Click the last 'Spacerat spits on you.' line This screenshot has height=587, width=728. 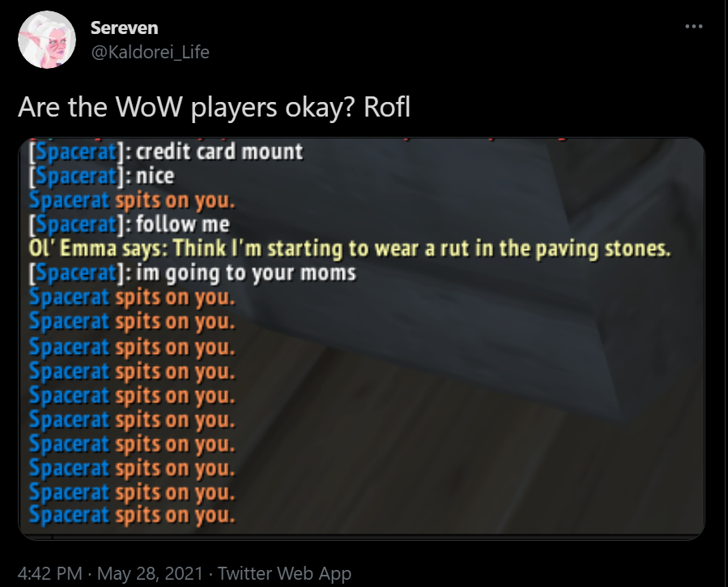(x=132, y=515)
